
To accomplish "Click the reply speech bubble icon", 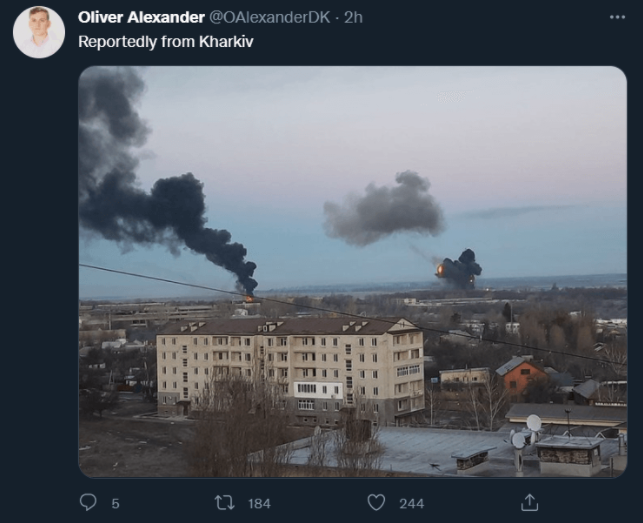I will click(88, 502).
